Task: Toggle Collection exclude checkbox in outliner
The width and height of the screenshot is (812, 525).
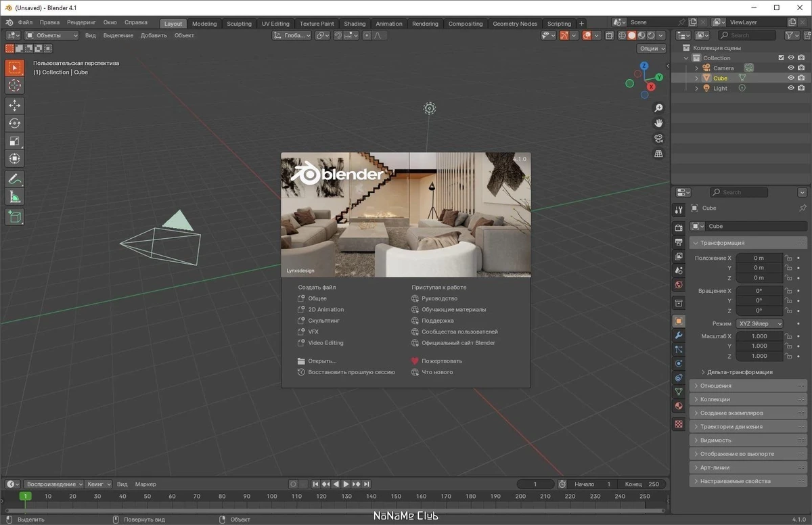Action: pyautogui.click(x=781, y=58)
